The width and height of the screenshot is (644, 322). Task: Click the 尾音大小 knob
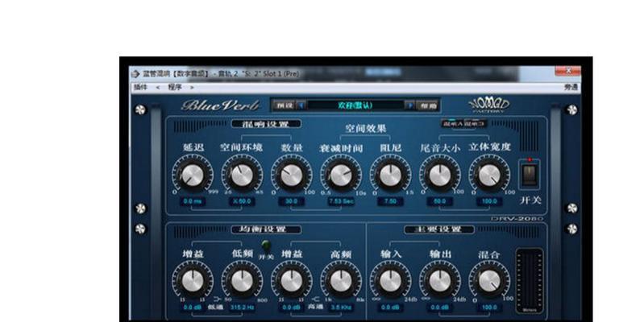click(440, 175)
